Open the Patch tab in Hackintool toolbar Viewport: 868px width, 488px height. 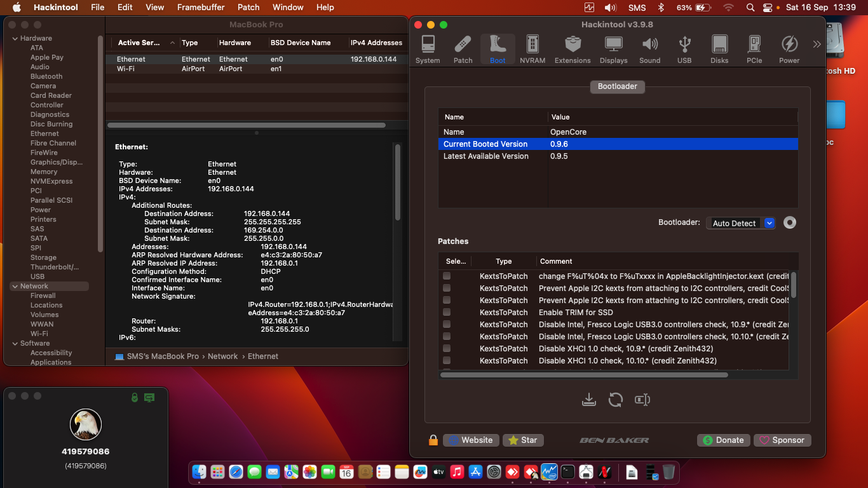pos(463,50)
